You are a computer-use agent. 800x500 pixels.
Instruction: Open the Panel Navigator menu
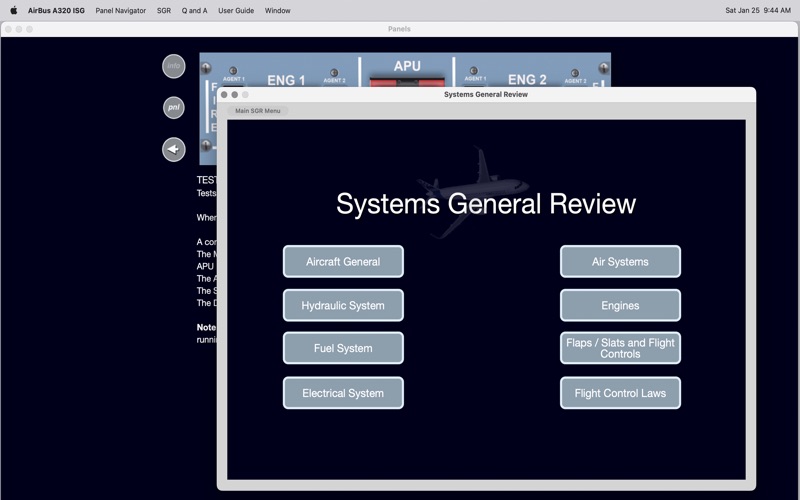pyautogui.click(x=120, y=10)
